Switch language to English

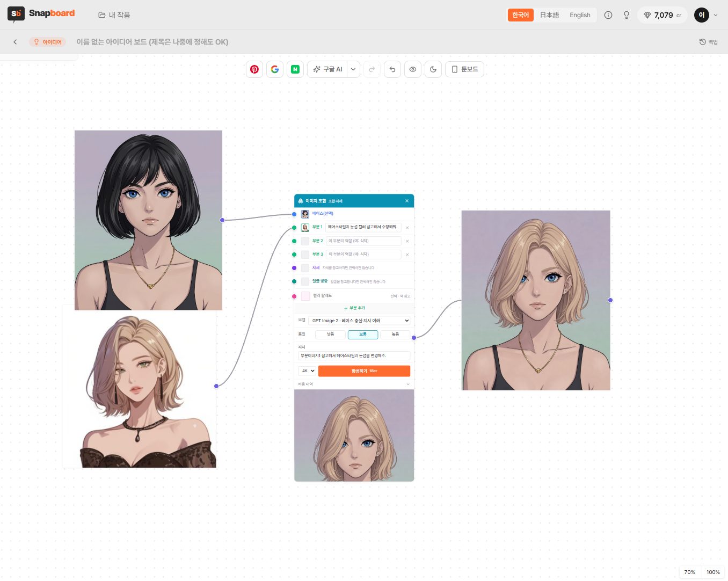tap(580, 15)
